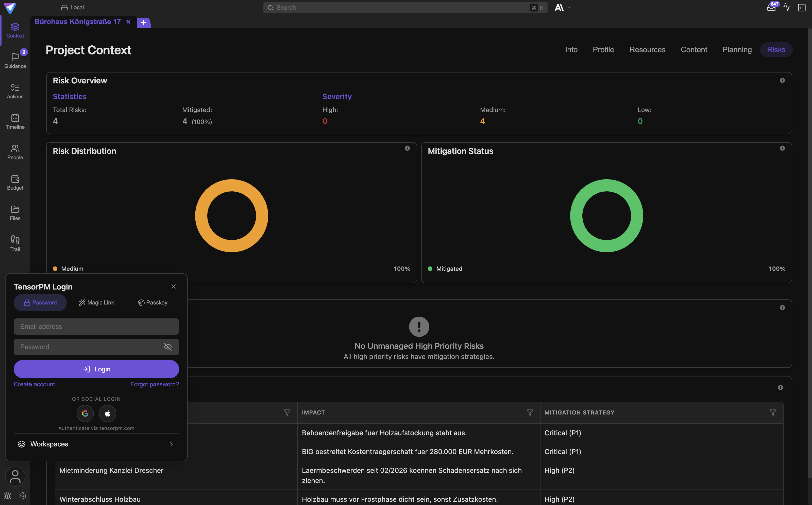The height and width of the screenshot is (505, 812).
Task: Add a new project tab
Action: point(143,23)
